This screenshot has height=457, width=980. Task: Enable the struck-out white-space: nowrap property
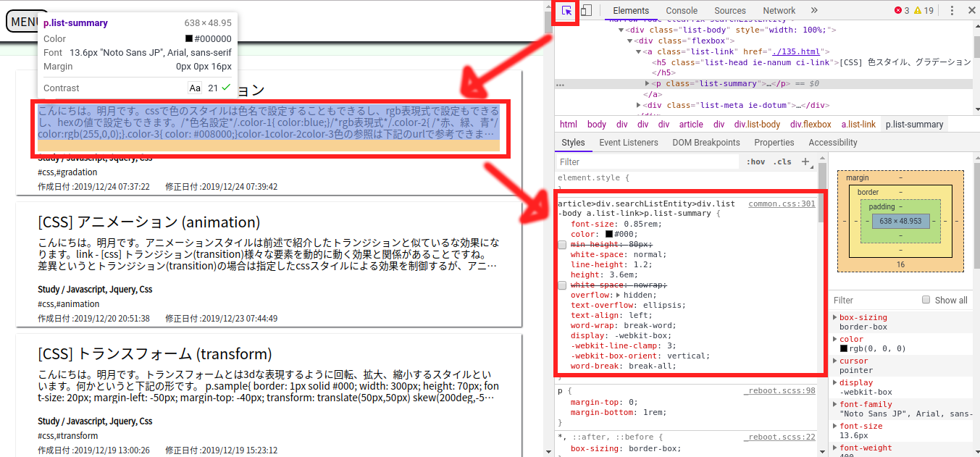pyautogui.click(x=562, y=285)
